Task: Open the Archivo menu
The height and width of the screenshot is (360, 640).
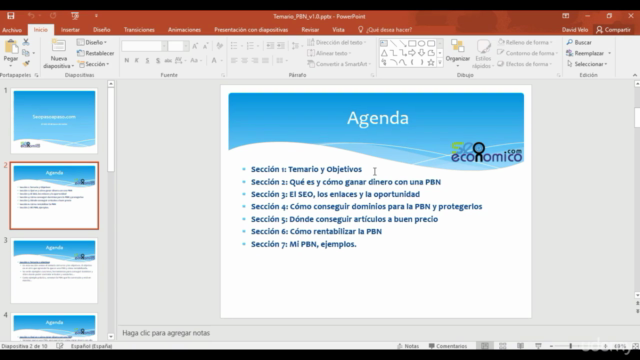Action: coord(12,30)
